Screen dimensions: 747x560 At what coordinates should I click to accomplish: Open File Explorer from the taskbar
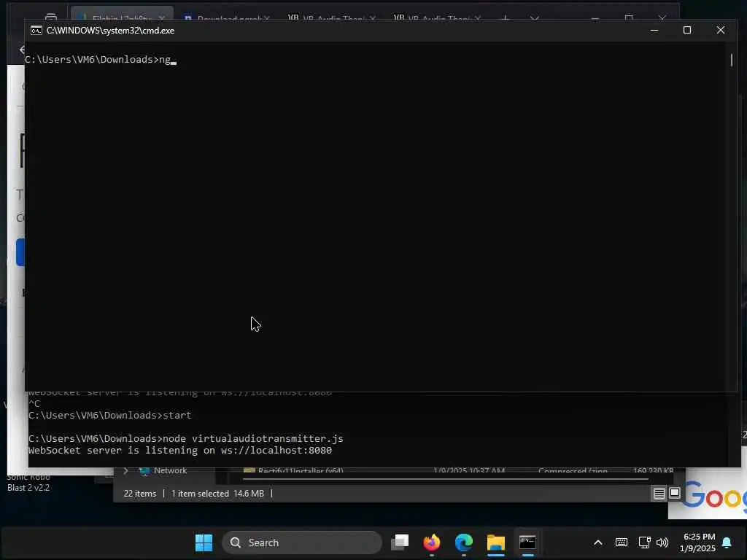[496, 542]
